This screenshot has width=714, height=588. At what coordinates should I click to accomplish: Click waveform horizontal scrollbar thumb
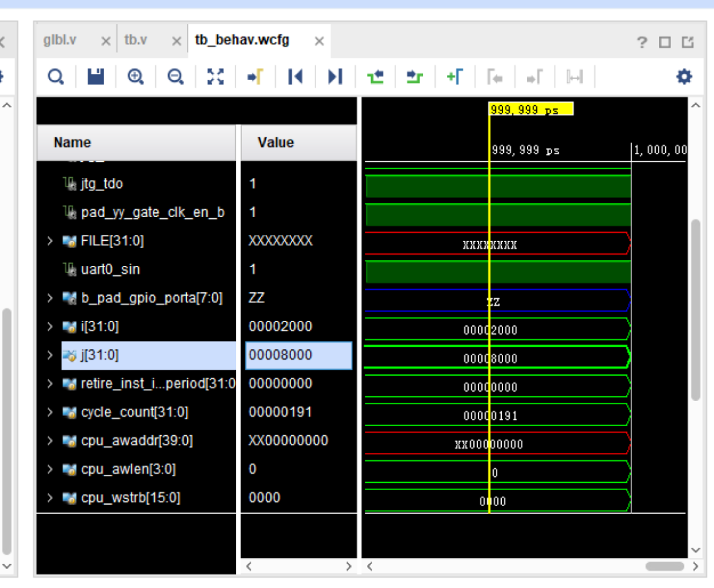pos(664,566)
